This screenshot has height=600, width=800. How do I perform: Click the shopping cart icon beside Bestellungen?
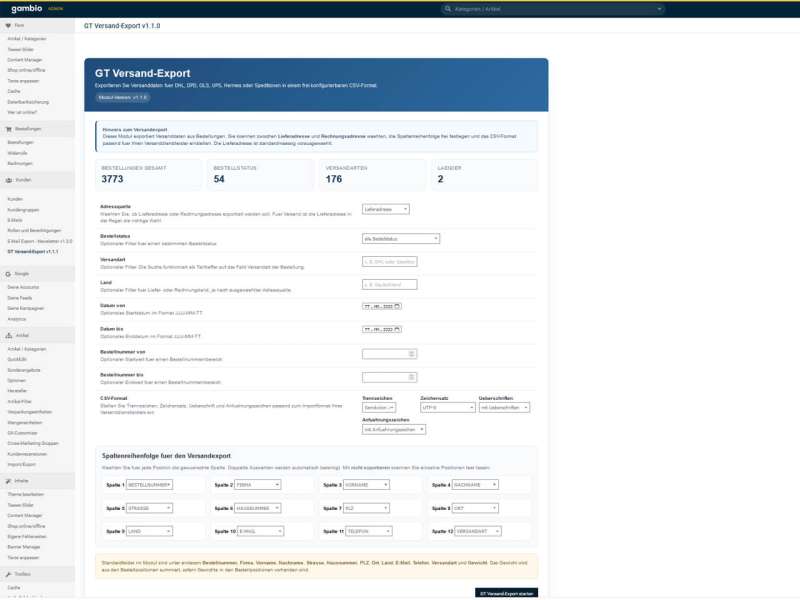point(8,129)
